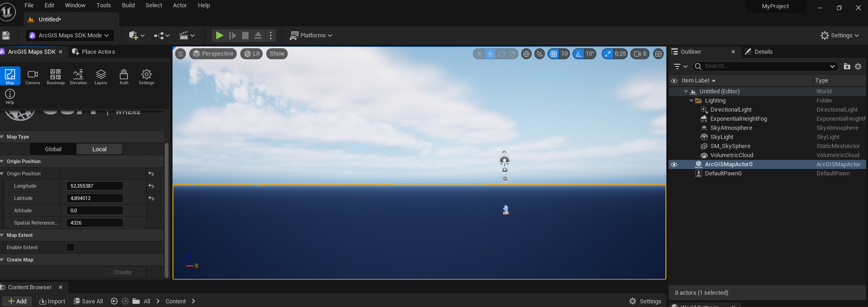The width and height of the screenshot is (868, 307).
Task: Open the ArcGIS Help info icon
Action: (x=10, y=96)
